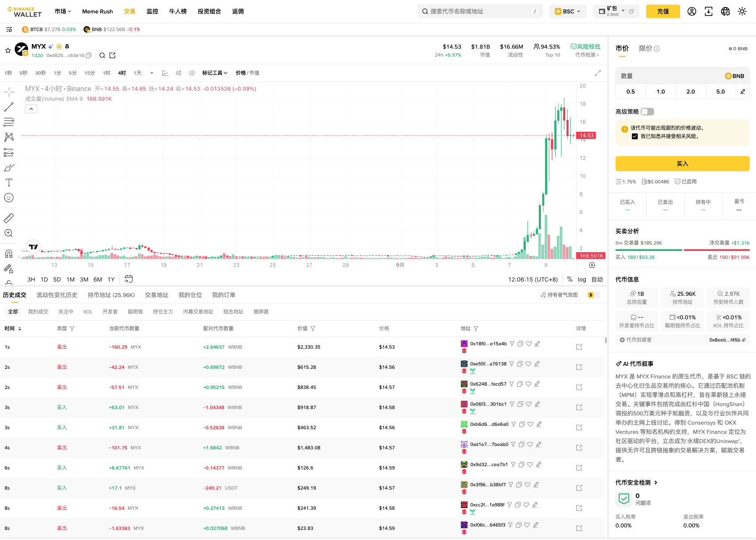
Task: Click the token search input field
Action: [x=480, y=11]
